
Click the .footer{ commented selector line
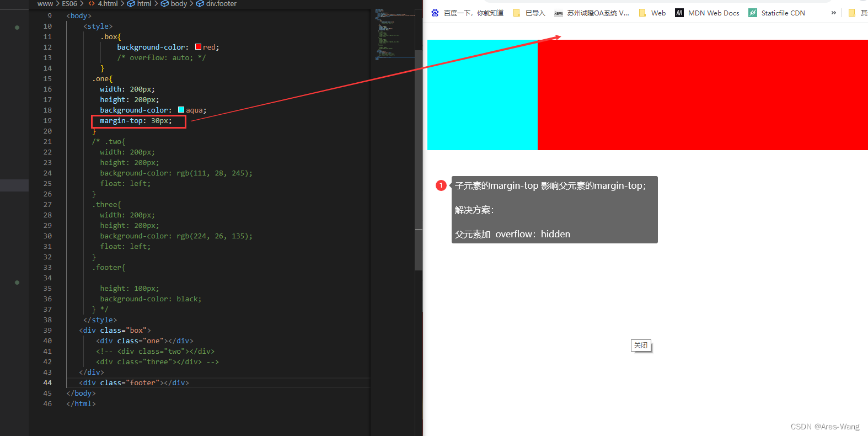109,267
